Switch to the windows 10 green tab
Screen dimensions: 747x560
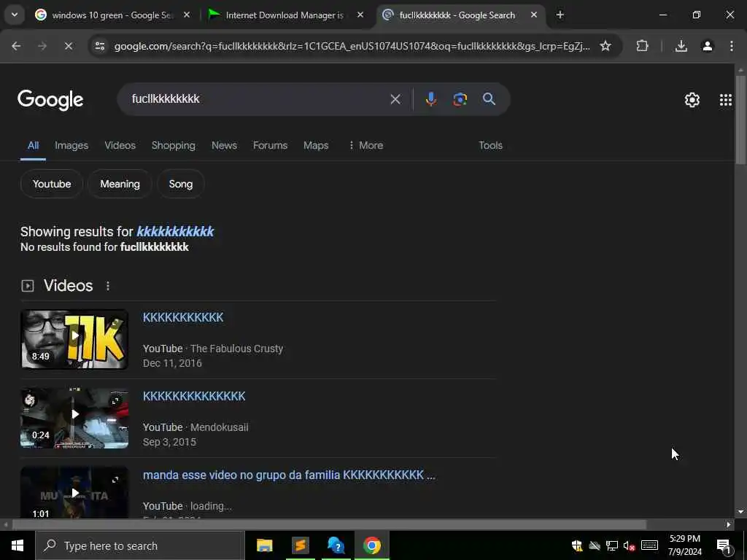113,15
